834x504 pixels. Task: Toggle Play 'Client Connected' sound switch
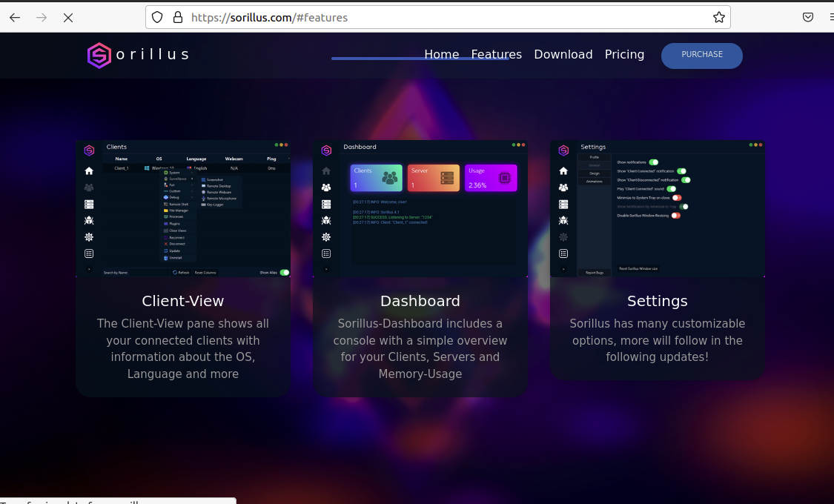pyautogui.click(x=671, y=189)
